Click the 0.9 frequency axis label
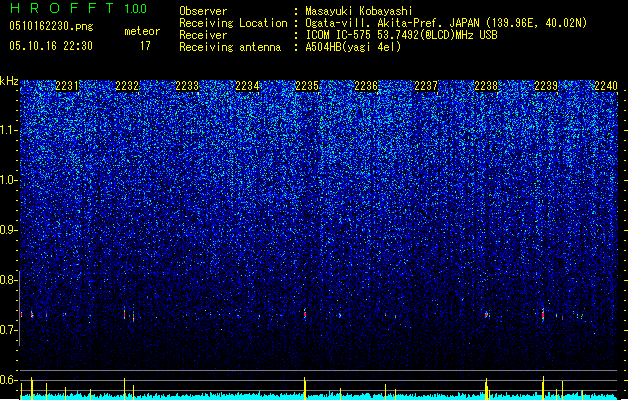 [x=9, y=230]
